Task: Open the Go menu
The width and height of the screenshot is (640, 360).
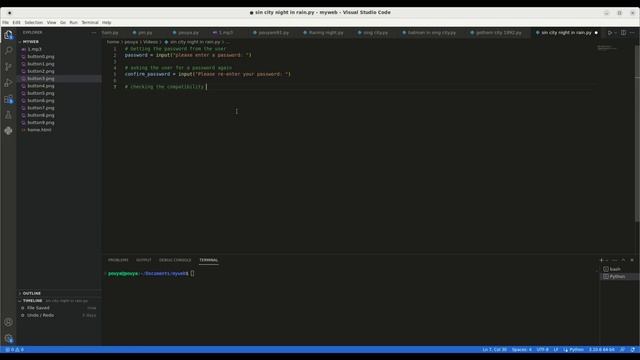Action: coord(63,22)
